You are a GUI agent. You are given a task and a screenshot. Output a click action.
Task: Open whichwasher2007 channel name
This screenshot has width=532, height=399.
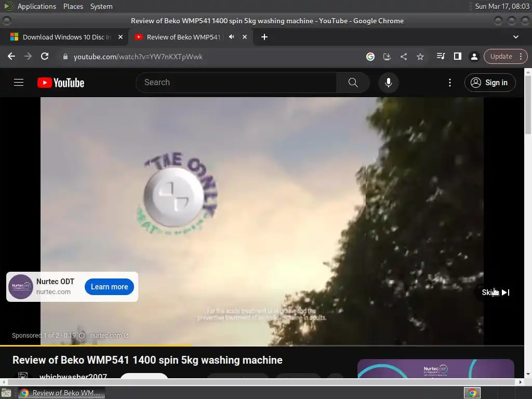coord(73,376)
